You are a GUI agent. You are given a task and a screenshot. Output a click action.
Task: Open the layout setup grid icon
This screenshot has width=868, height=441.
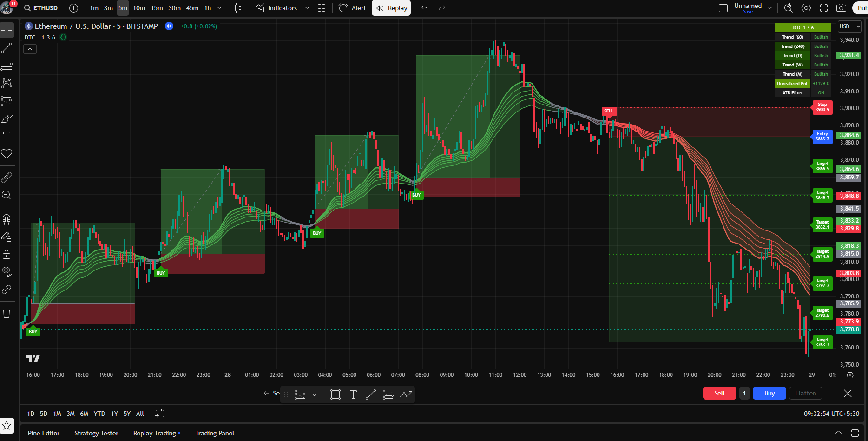pyautogui.click(x=322, y=8)
